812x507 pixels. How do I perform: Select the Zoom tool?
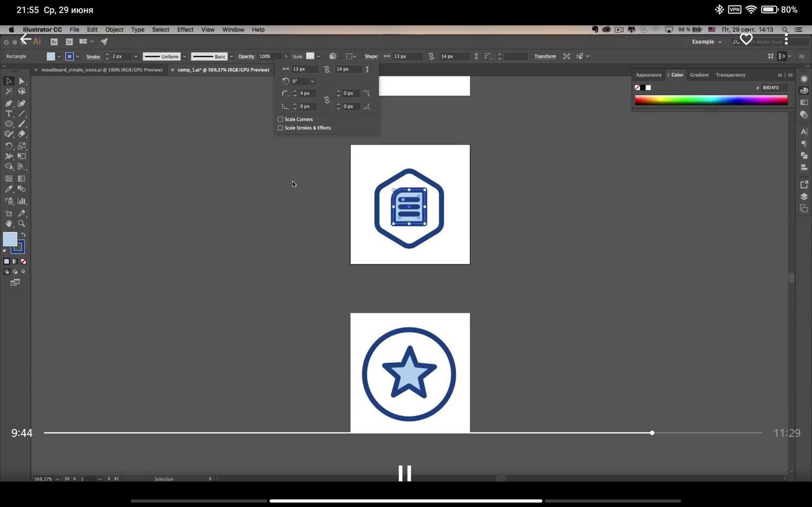(22, 223)
